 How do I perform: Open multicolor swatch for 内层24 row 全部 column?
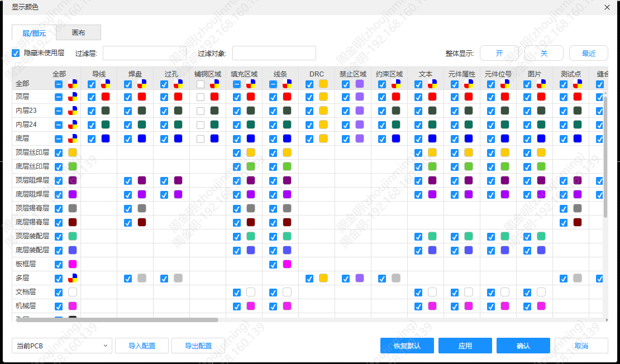point(73,124)
